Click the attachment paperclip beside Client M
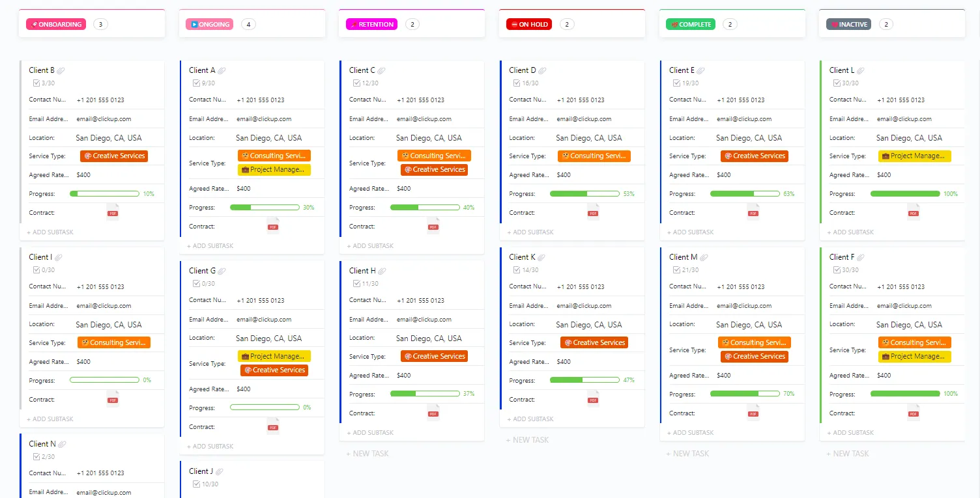This screenshot has width=980, height=498. pyautogui.click(x=704, y=257)
